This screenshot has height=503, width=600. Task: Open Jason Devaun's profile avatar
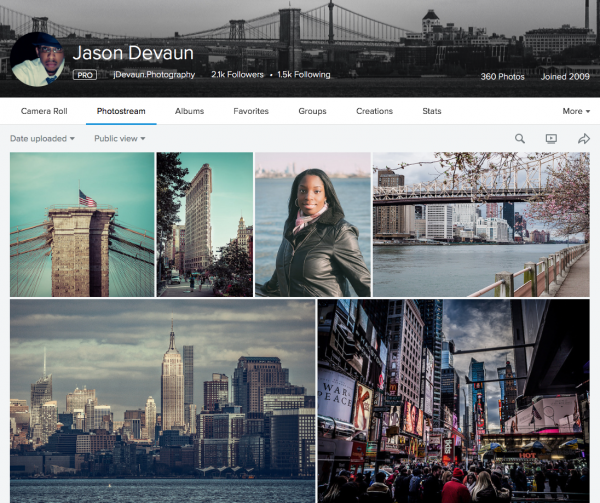coord(38,60)
